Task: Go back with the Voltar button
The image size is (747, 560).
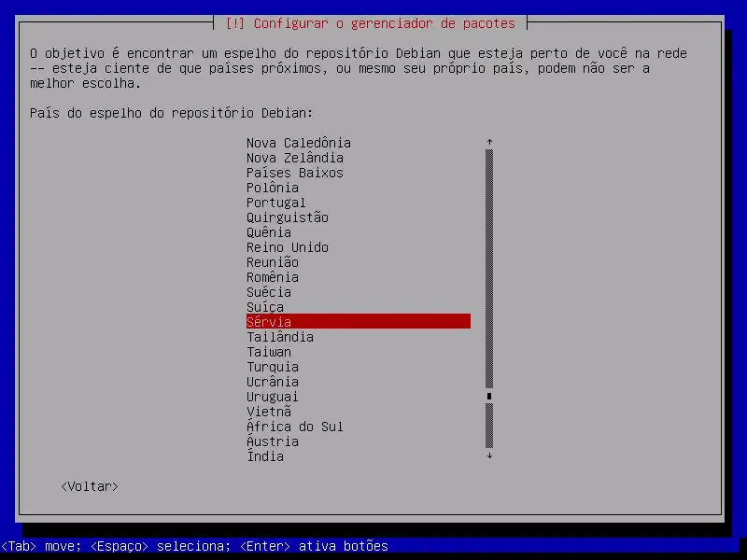Action: click(90, 486)
